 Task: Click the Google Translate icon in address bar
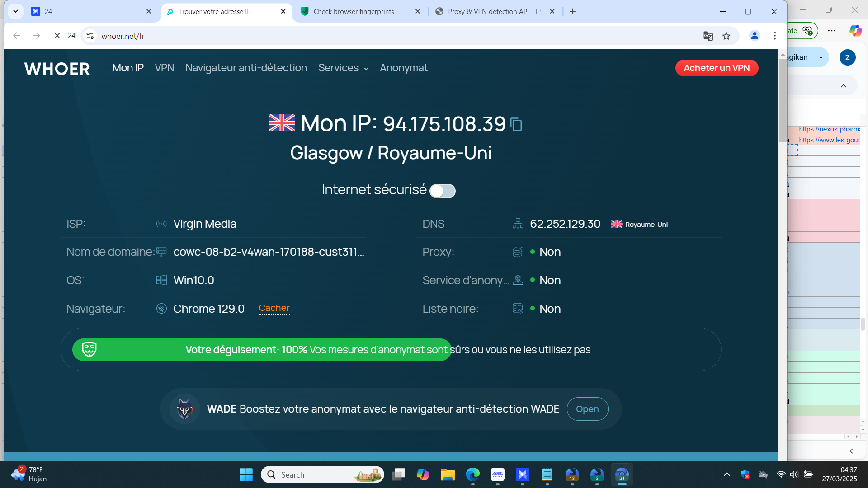click(x=708, y=36)
